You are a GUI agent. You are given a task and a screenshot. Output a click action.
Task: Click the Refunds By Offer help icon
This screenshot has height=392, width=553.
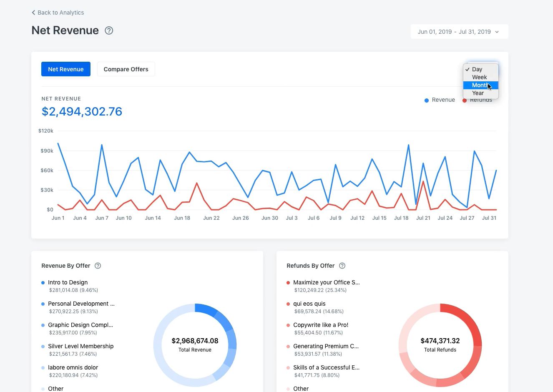(342, 266)
